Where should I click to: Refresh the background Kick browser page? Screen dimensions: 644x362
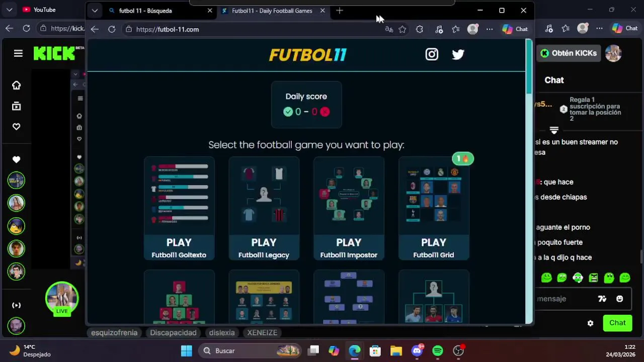(26, 29)
